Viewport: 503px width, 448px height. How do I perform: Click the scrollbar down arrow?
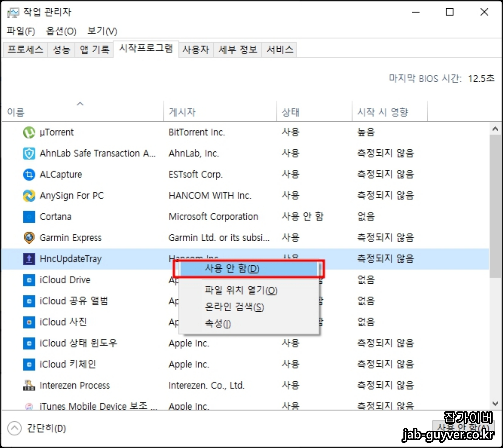(x=495, y=403)
